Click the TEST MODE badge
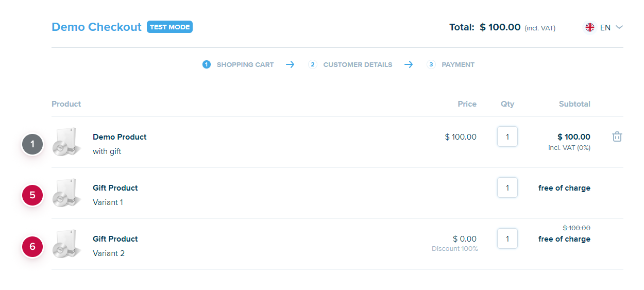The height and width of the screenshot is (290, 644). [170, 27]
